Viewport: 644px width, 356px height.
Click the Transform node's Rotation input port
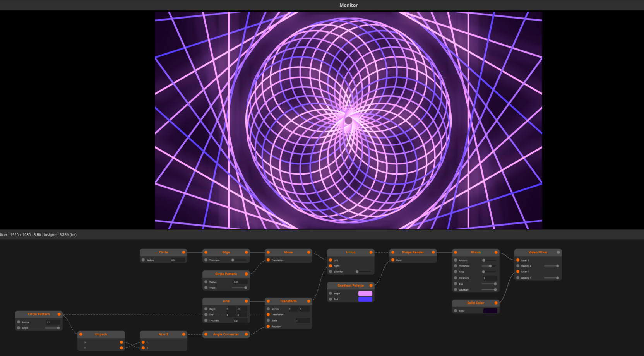point(268,327)
